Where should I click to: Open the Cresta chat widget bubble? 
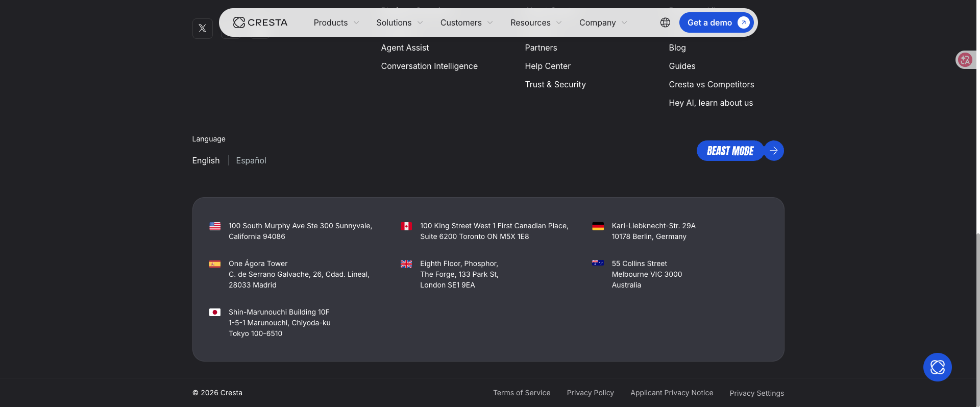coord(938,367)
